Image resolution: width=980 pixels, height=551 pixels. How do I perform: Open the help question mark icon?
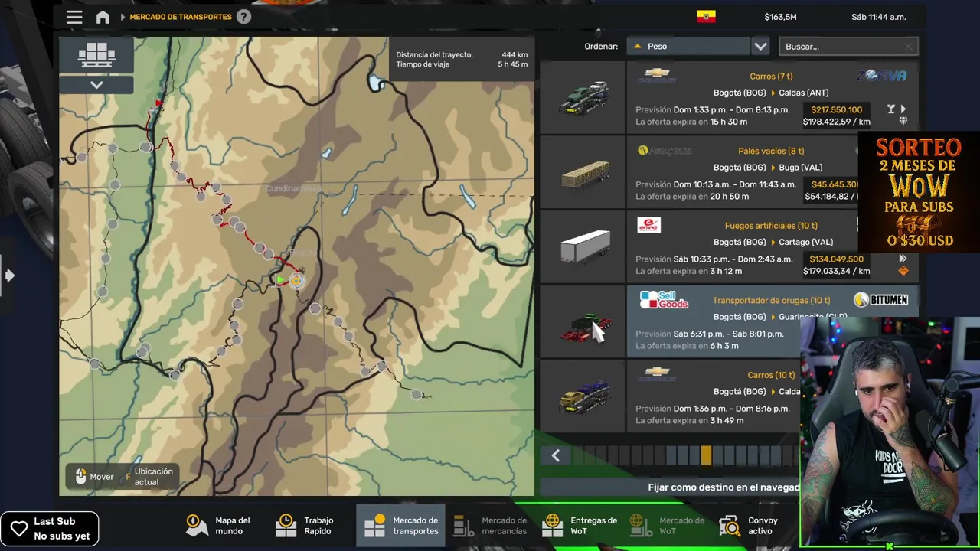point(243,16)
